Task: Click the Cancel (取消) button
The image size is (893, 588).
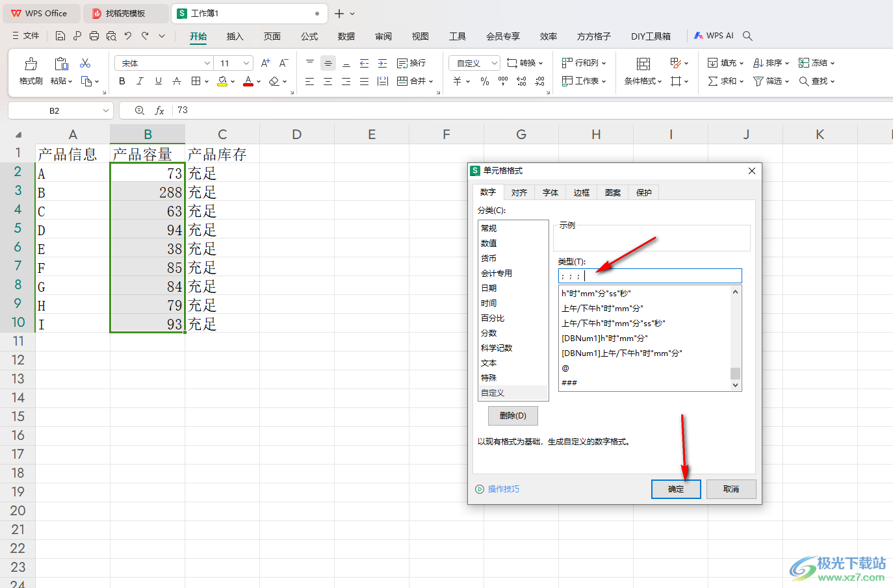Action: point(731,489)
